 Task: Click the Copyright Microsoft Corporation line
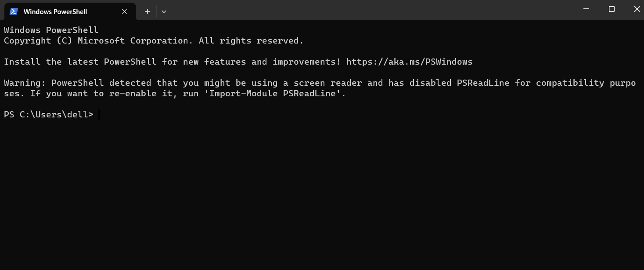[x=154, y=40]
